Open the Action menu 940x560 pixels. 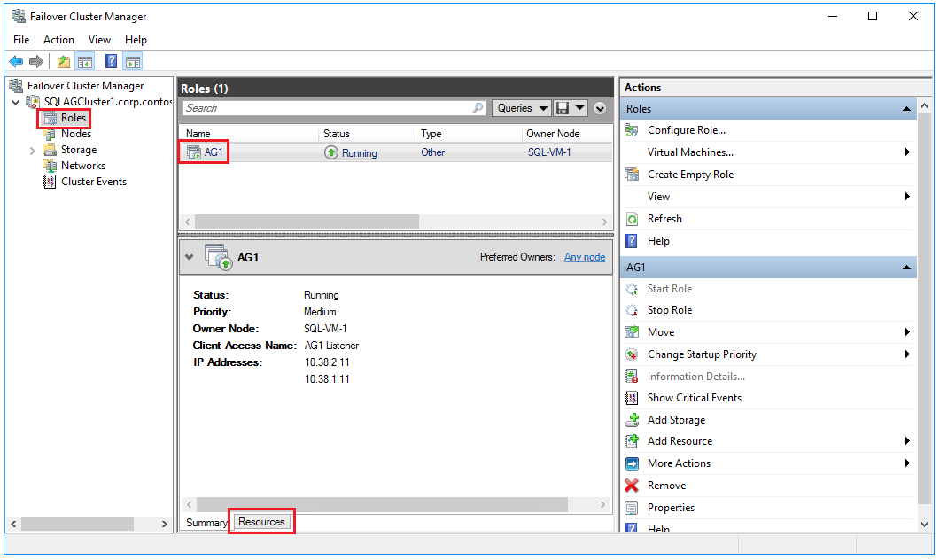[58, 40]
